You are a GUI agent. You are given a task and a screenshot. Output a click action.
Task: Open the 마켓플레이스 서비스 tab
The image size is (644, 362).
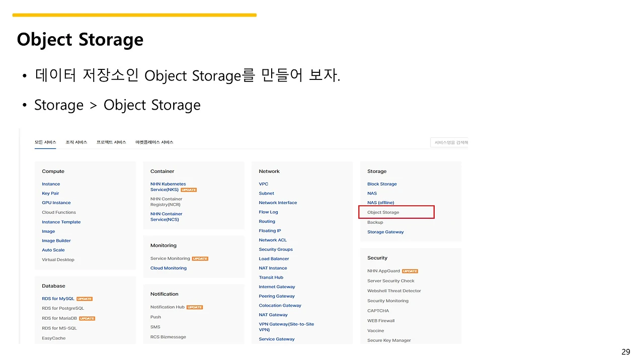[154, 142]
